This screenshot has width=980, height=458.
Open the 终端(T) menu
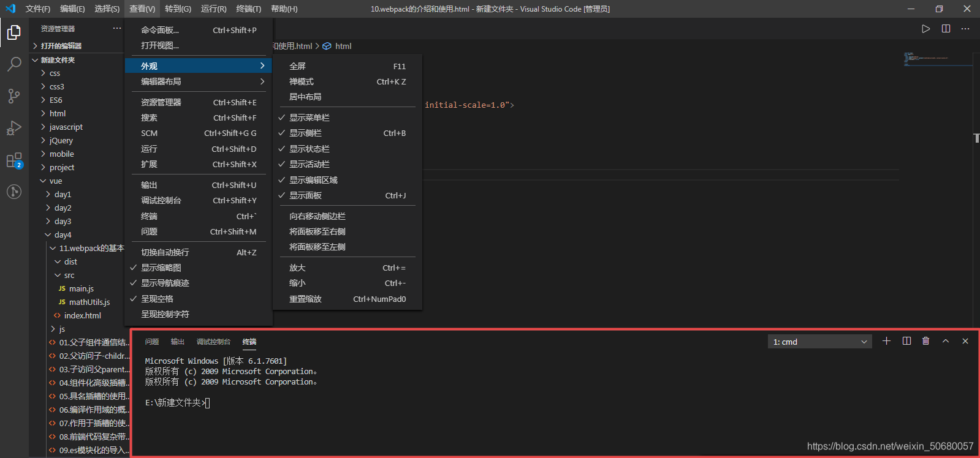point(248,9)
